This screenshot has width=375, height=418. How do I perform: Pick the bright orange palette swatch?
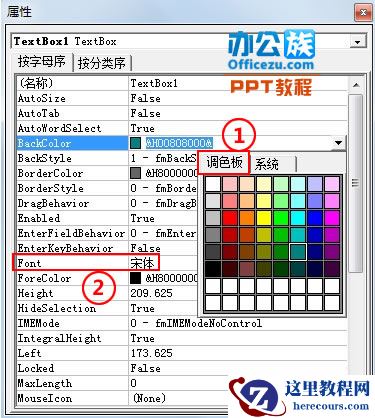(x=247, y=218)
